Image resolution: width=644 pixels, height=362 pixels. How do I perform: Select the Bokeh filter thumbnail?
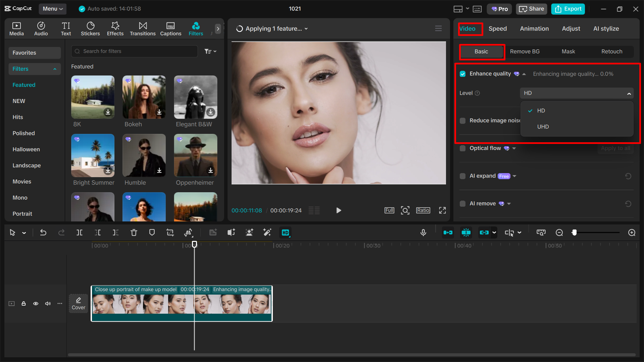pos(144,97)
